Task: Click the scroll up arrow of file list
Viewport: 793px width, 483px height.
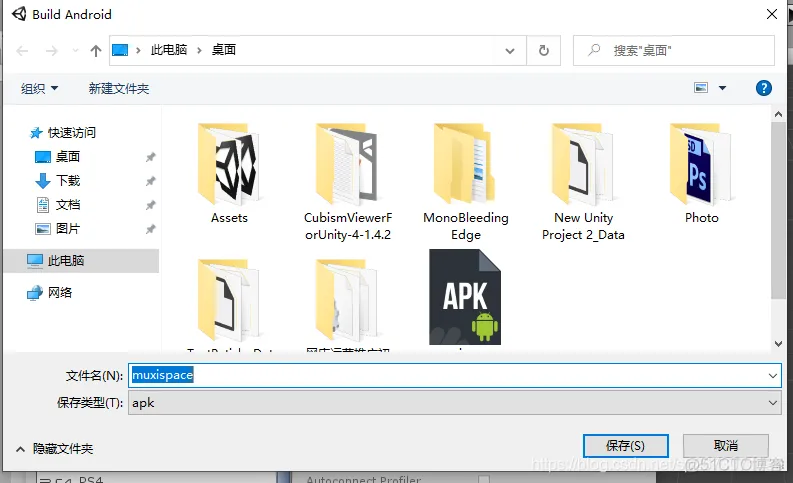Action: (x=778, y=115)
